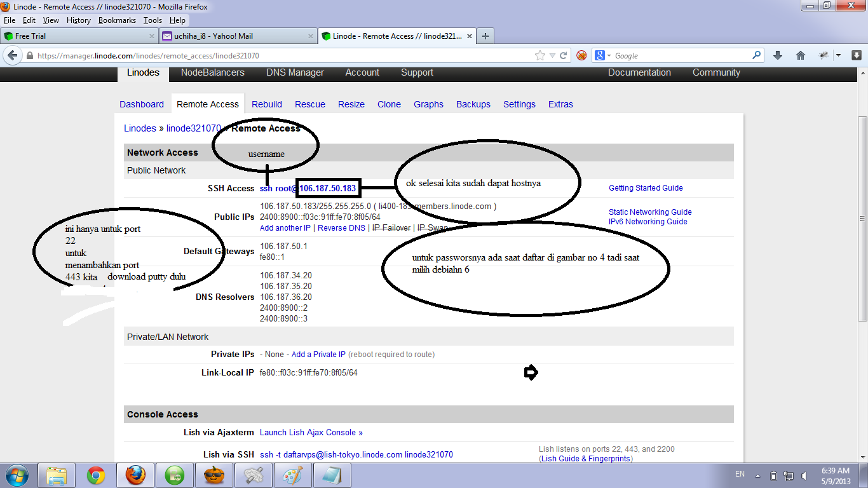Image resolution: width=868 pixels, height=488 pixels.
Task: Open the Bookmarks menu
Action: click(x=117, y=20)
